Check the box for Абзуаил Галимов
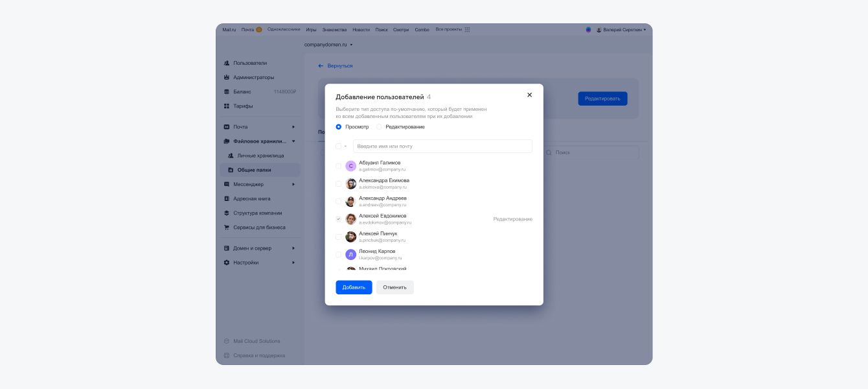The image size is (868, 389). (x=339, y=166)
